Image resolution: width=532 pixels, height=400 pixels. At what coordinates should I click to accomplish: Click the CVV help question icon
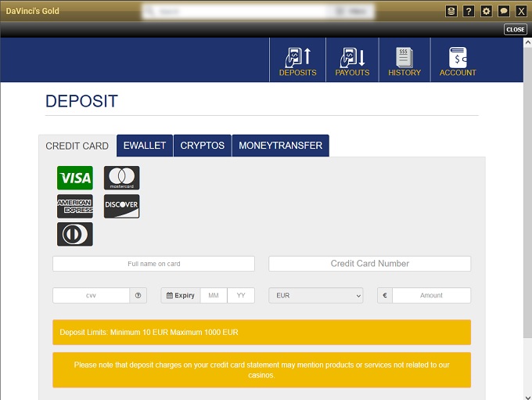138,295
